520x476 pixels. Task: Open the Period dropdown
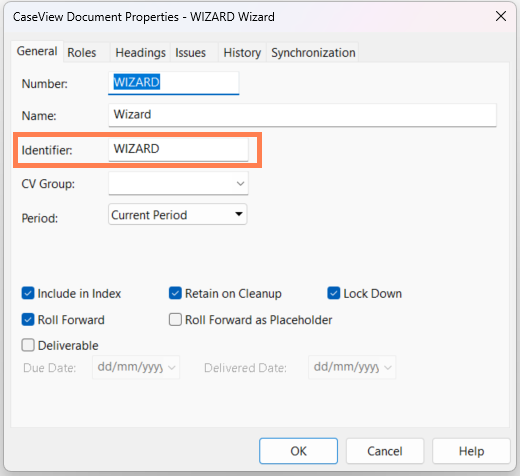[x=178, y=214]
